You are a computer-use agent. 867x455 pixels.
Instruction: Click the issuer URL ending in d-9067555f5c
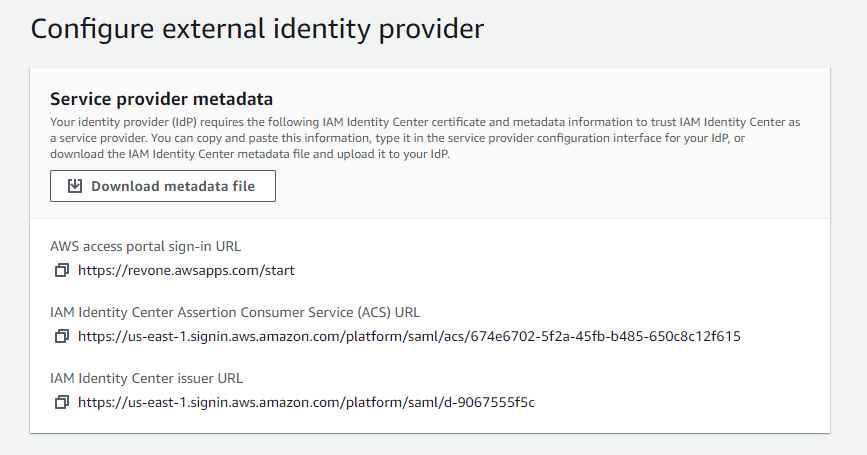pos(306,402)
